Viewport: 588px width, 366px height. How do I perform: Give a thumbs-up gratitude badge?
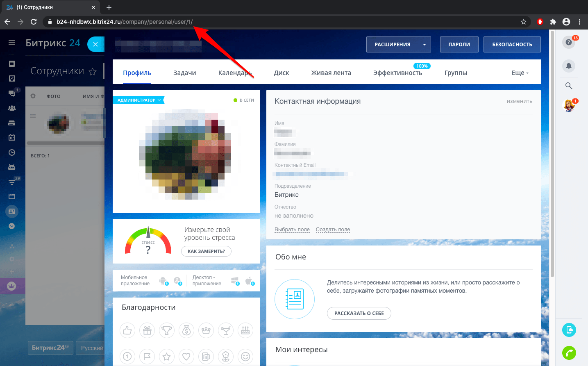(127, 330)
